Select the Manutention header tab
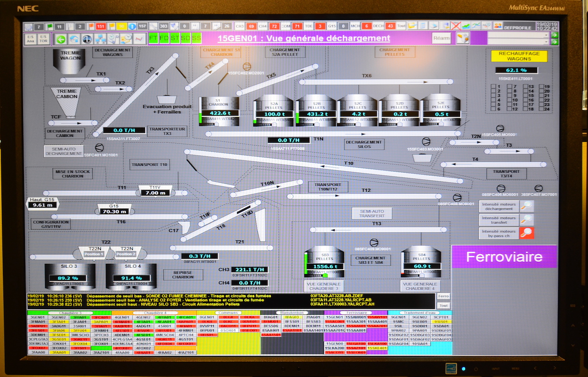The image size is (588, 377). [x=292, y=312]
